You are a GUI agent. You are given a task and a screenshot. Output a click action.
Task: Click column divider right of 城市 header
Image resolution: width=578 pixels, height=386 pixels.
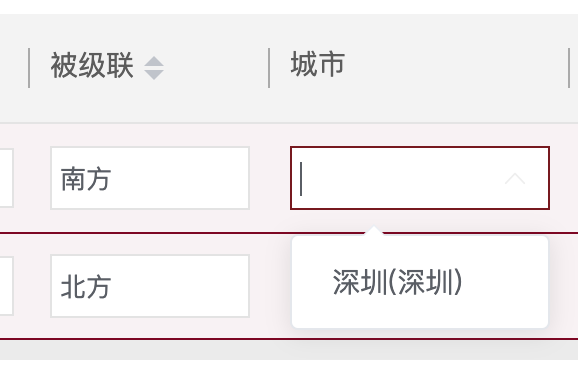[x=569, y=68]
